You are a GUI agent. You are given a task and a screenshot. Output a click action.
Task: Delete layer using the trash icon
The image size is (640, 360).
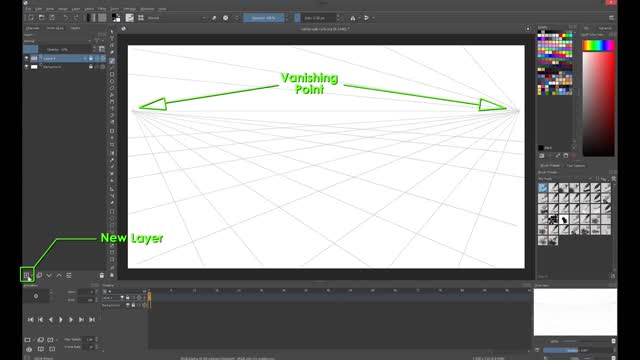point(102,276)
